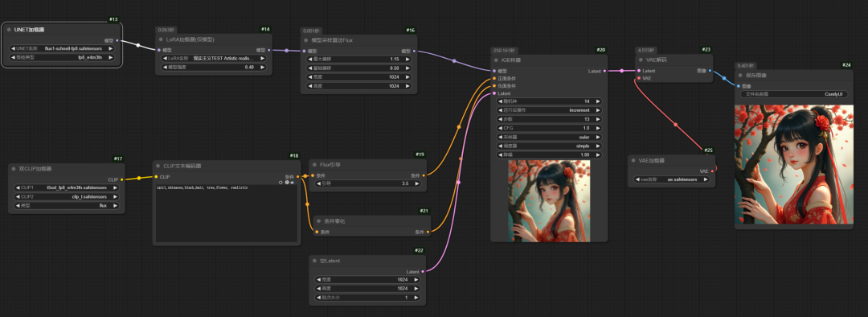Viewport: 868px width, 317px height.
Task: Click 降噪 1.00 value slider
Action: tap(549, 154)
